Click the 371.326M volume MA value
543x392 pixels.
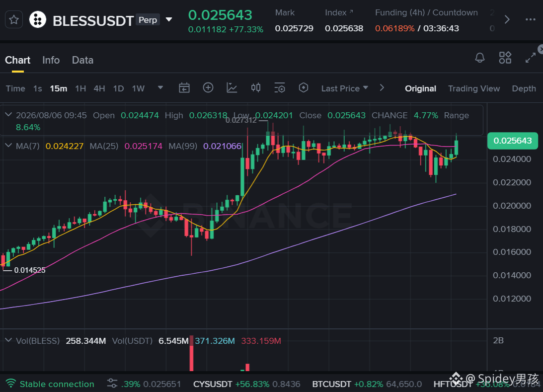(x=215, y=341)
